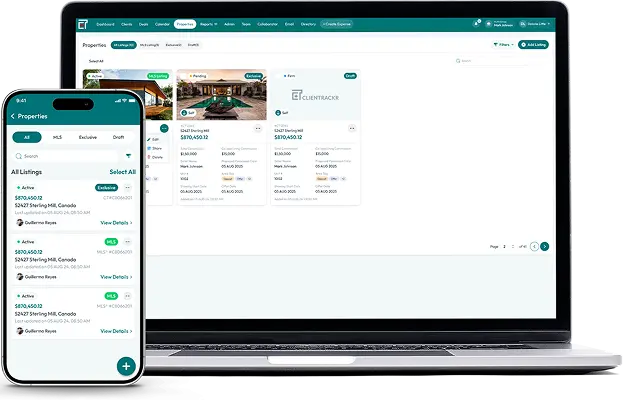Image resolution: width=623 pixels, height=400 pixels.
Task: Click Delete trash icon in card context menu
Action: coord(149,157)
